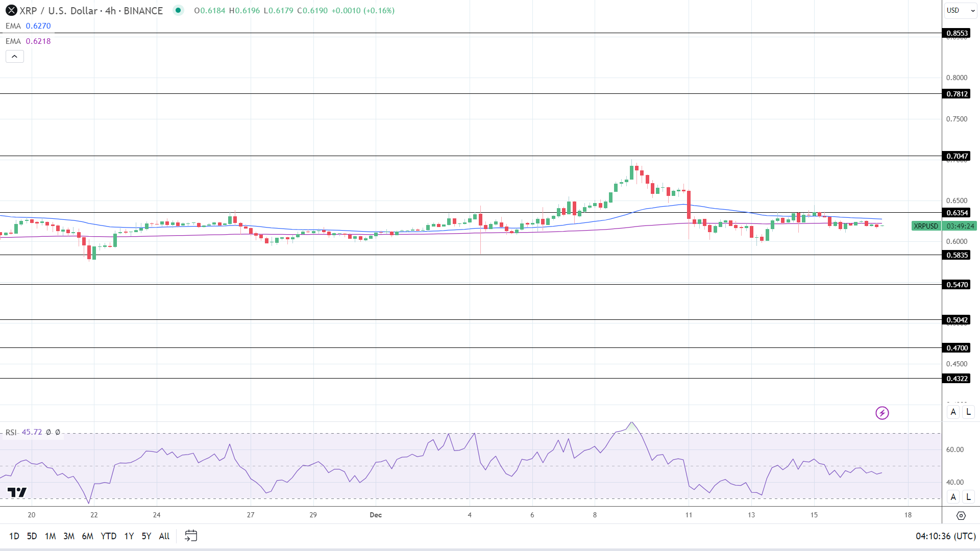Viewport: 980px width, 551px height.
Task: Select the 6M time range
Action: pos(87,536)
